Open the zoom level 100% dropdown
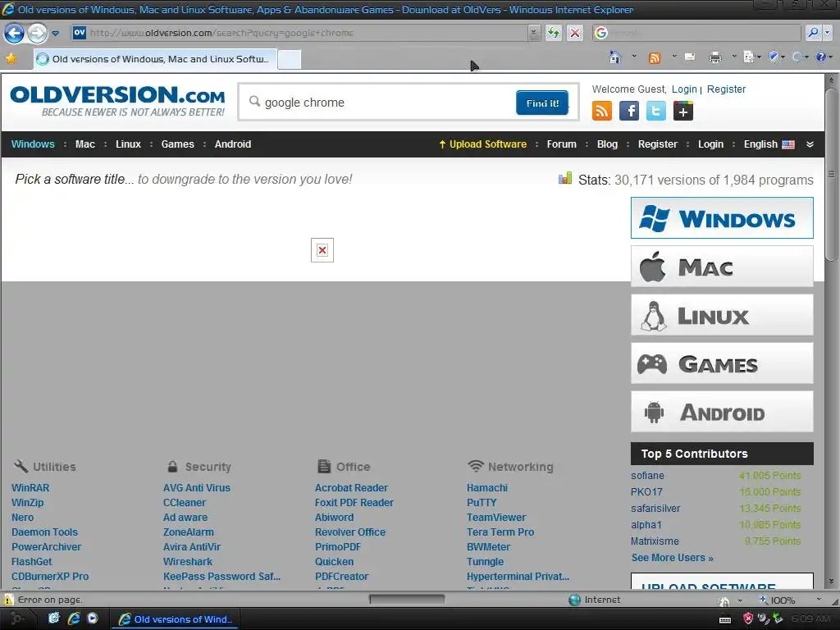This screenshot has width=840, height=630. pyautogui.click(x=819, y=600)
